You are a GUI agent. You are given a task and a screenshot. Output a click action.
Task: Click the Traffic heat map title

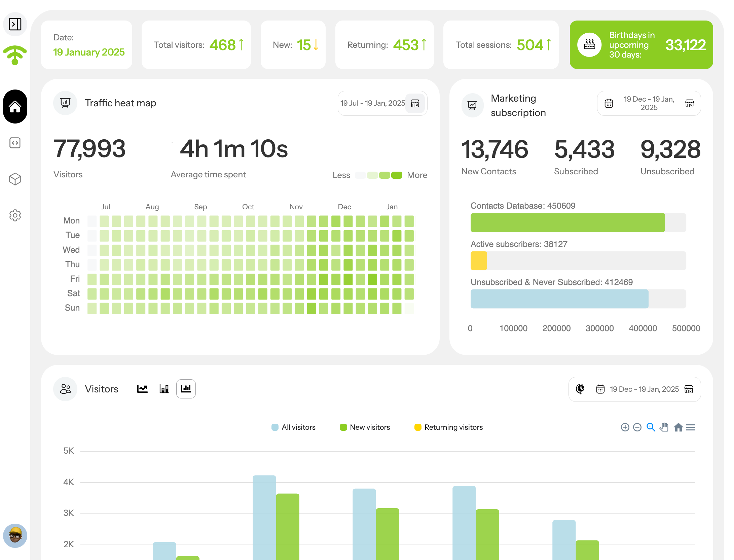click(x=120, y=103)
